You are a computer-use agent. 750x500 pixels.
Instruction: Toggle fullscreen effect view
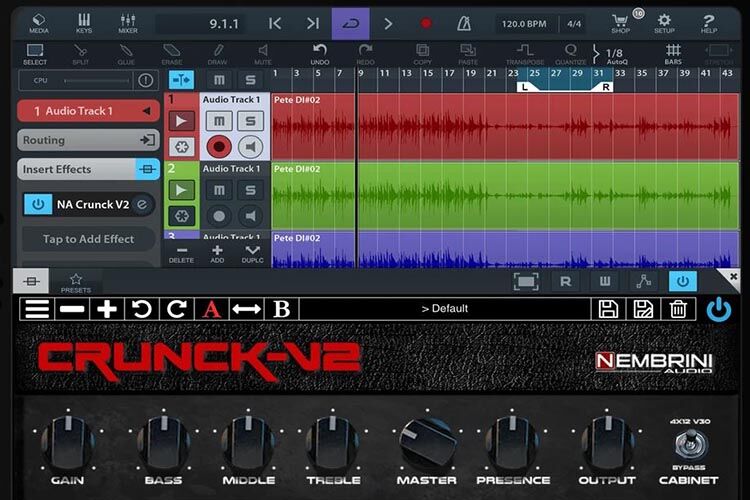[526, 281]
